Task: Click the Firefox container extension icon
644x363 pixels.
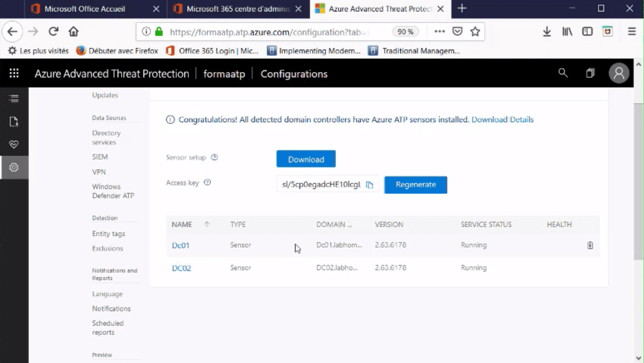Action: click(x=608, y=32)
